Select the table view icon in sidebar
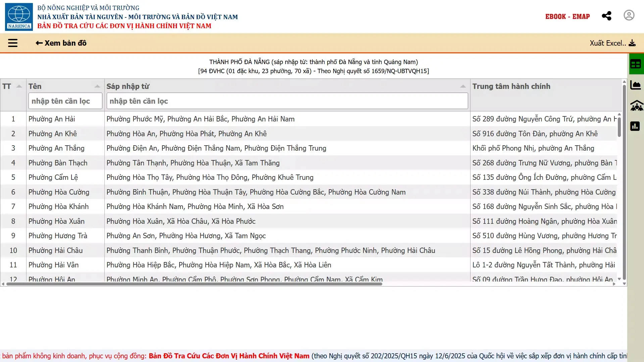 tap(636, 64)
